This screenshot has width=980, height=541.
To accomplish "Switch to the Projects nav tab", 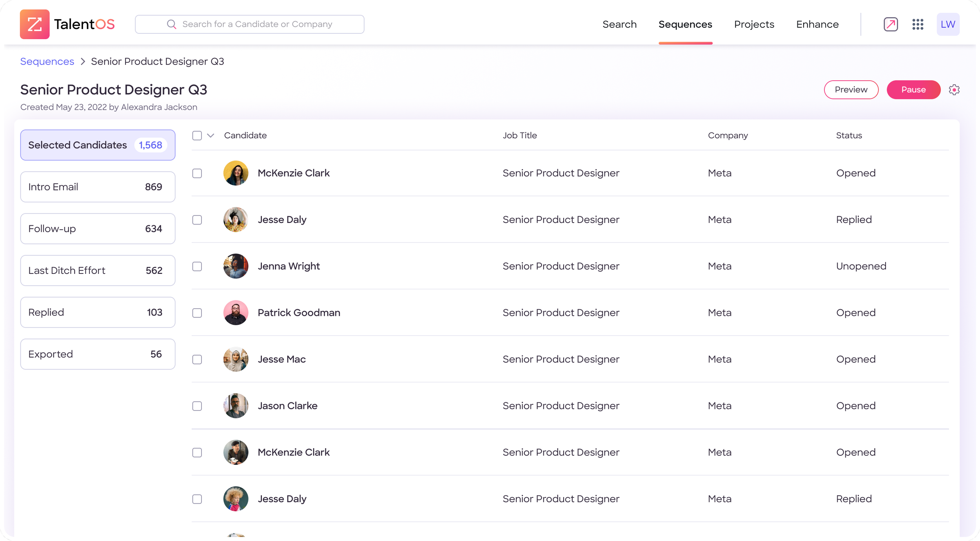I will coord(754,24).
